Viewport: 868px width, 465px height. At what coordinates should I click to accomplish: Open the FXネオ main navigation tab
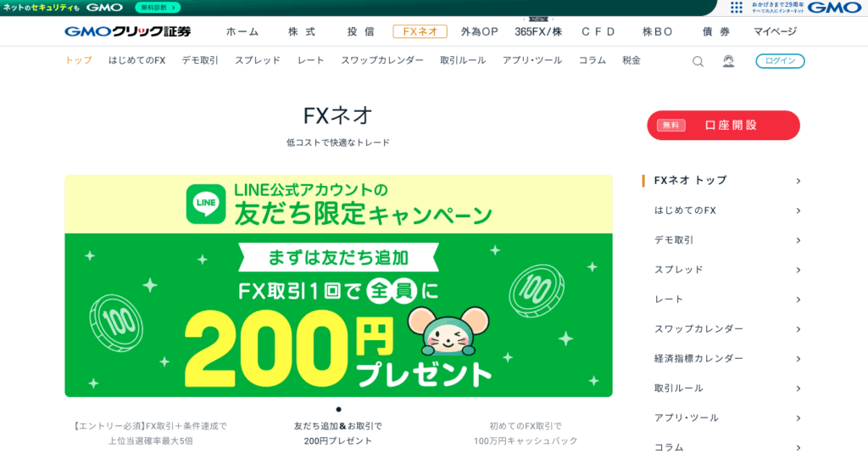click(x=420, y=31)
